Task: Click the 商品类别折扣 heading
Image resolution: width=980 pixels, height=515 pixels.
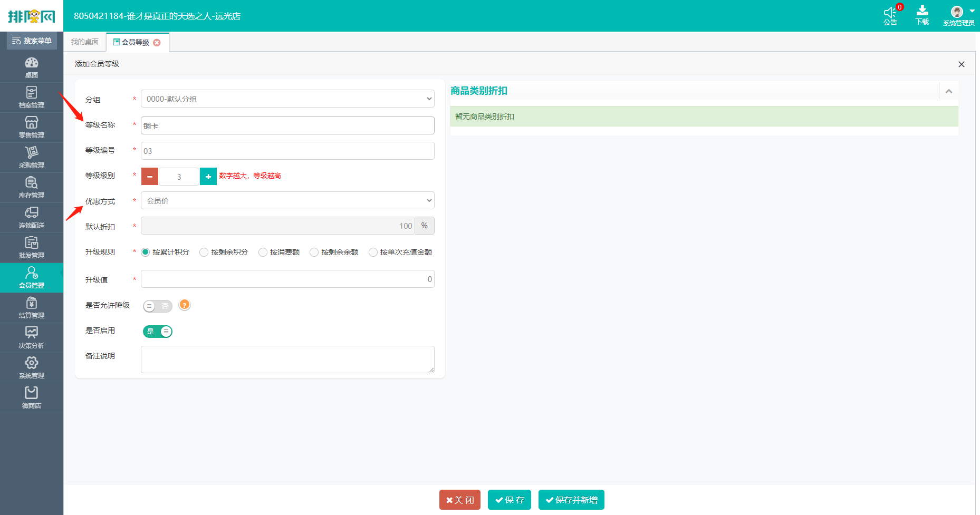Action: click(479, 91)
